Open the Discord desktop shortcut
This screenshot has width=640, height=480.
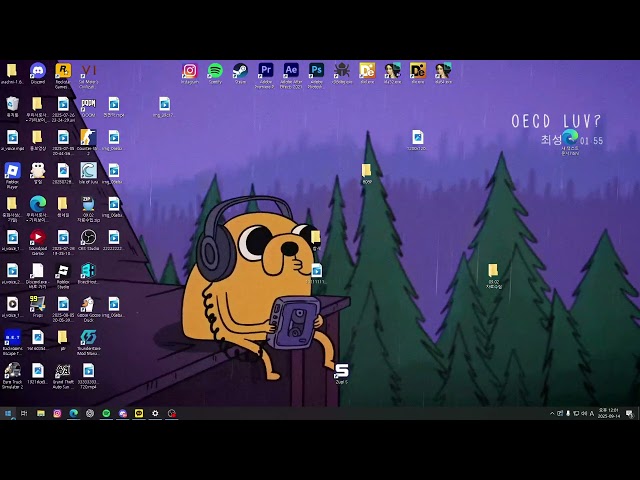(x=38, y=71)
